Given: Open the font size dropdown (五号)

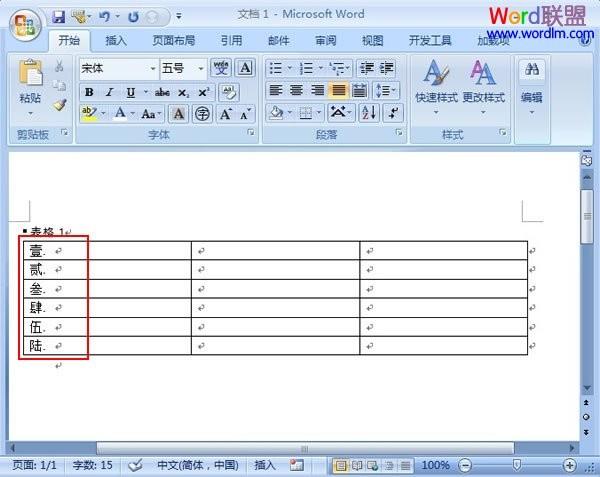Looking at the screenshot, I should tap(201, 69).
